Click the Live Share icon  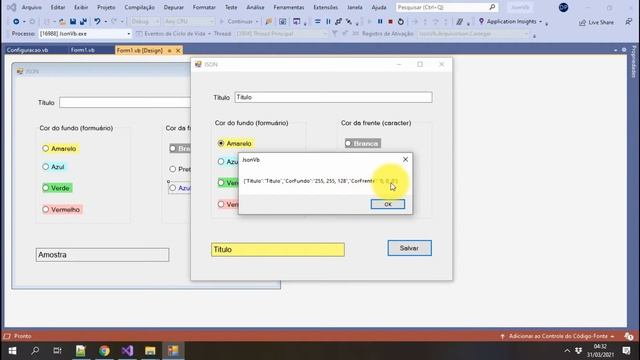[x=582, y=22]
